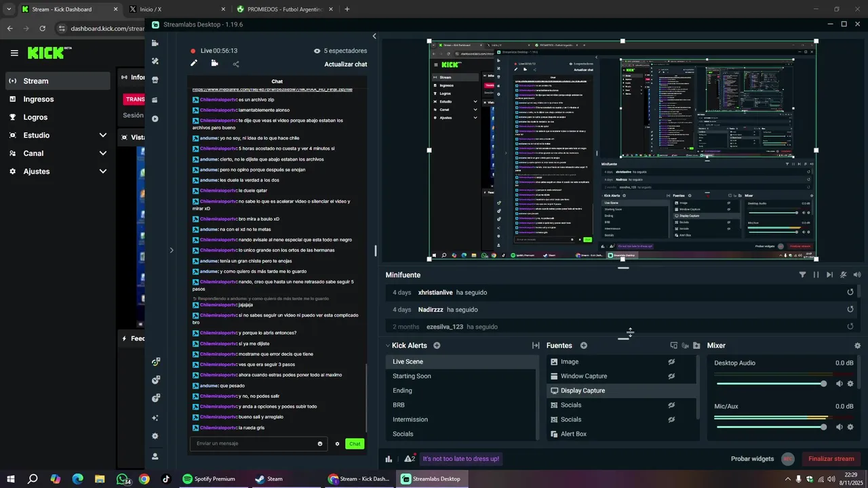
Task: Open scene transitions icon beside Kick Alerts
Action: [536, 346]
